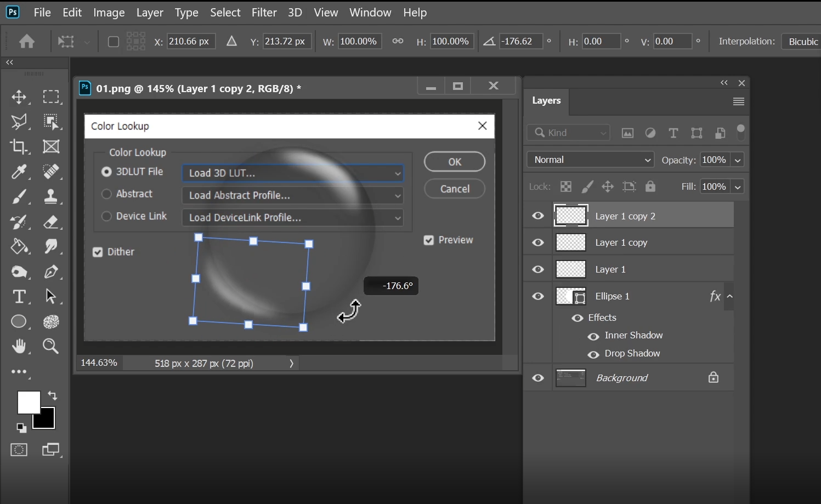Viewport: 821px width, 504px height.
Task: Toggle Quick Mask mode
Action: [19, 450]
